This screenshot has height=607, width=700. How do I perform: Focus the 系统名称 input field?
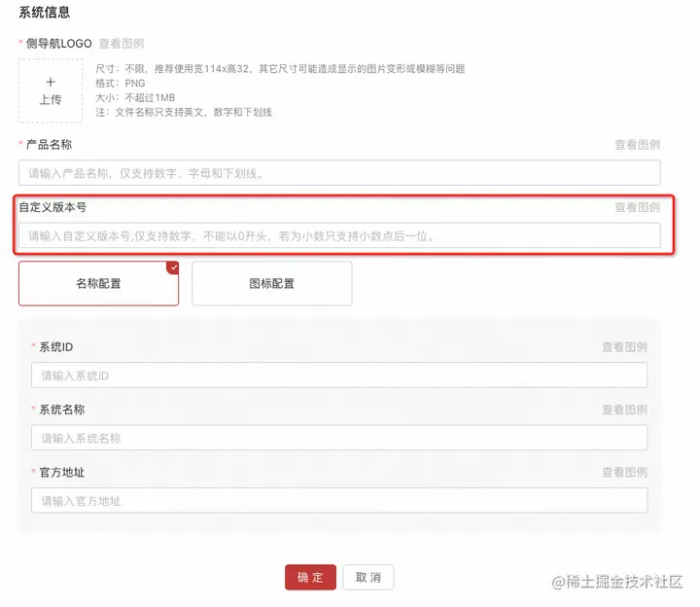(x=339, y=438)
